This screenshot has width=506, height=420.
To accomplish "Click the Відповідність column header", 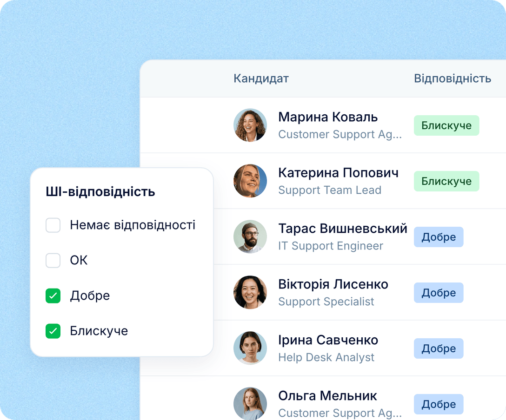I will coord(453,79).
